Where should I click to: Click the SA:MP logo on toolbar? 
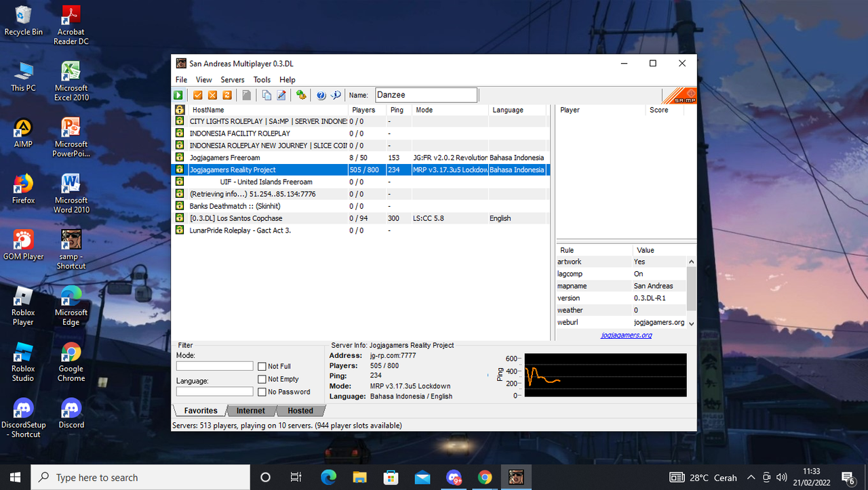pyautogui.click(x=679, y=96)
